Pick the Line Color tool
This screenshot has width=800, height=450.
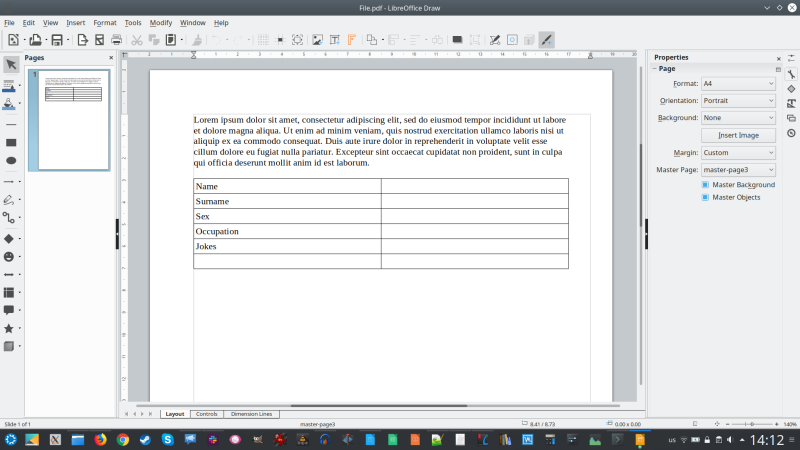(x=9, y=85)
